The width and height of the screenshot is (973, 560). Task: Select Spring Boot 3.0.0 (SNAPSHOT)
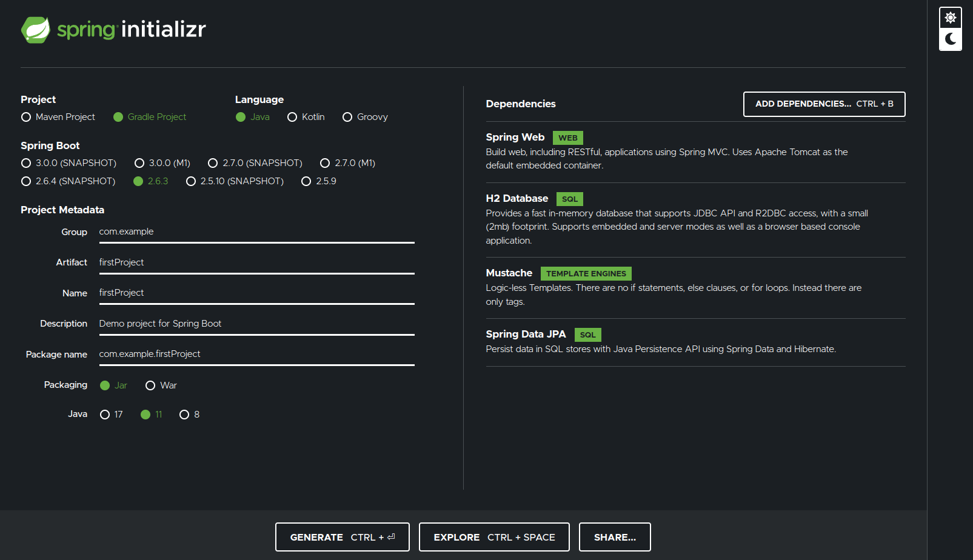click(69, 163)
